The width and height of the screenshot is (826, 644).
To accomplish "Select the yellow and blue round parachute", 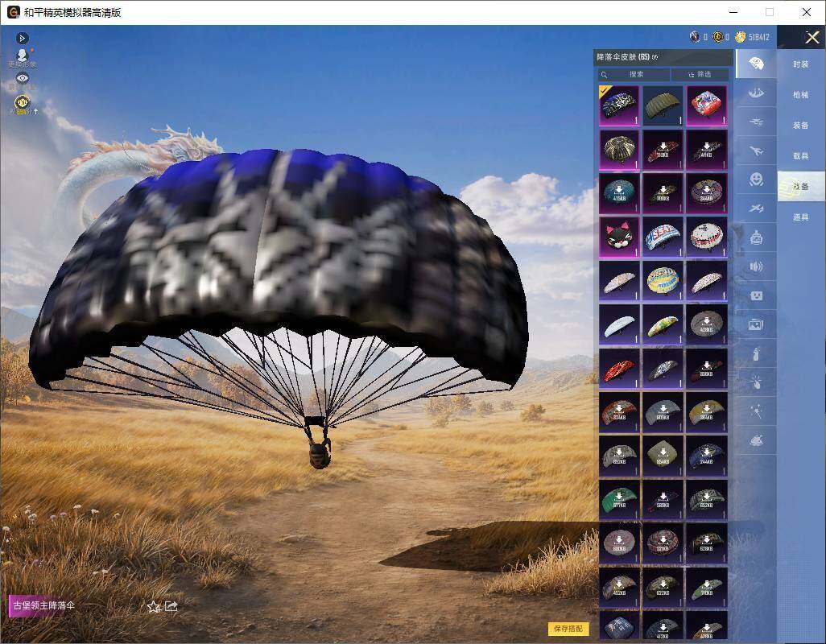I will pyautogui.click(x=663, y=281).
